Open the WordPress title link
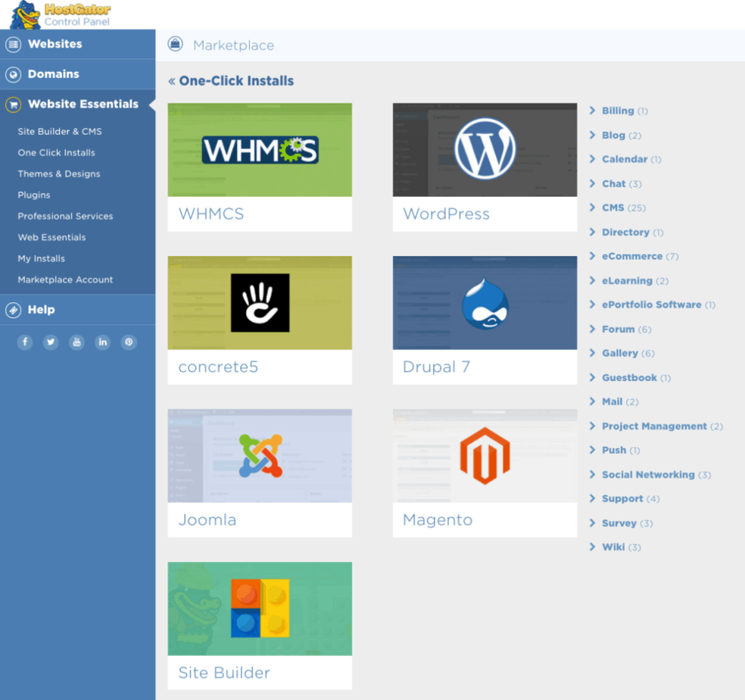745x700 pixels. (x=446, y=214)
